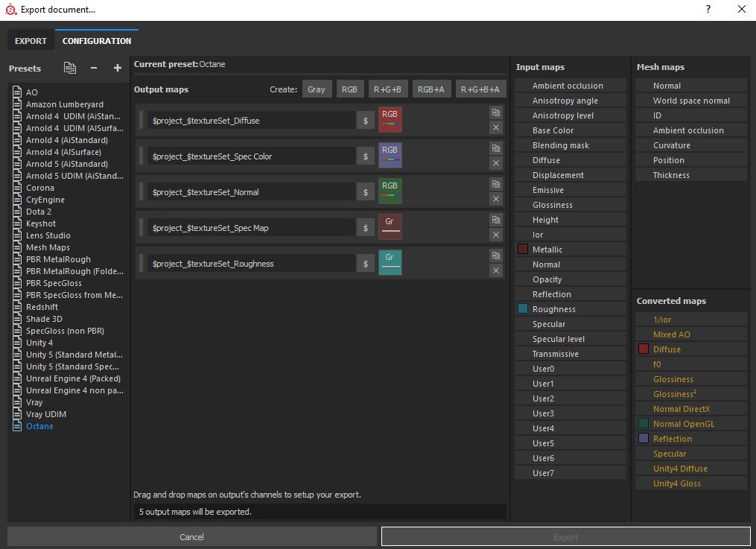The image size is (756, 549).
Task: Click Thickness mesh map
Action: tap(691, 175)
